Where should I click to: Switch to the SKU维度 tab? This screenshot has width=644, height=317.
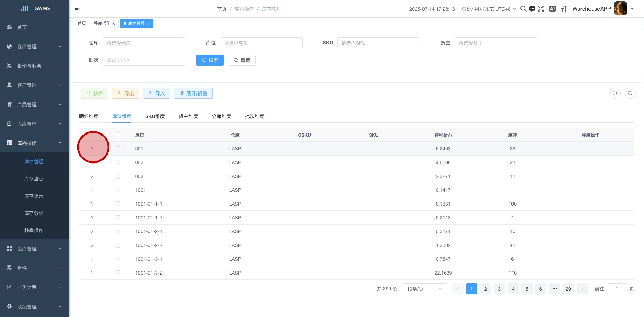155,116
